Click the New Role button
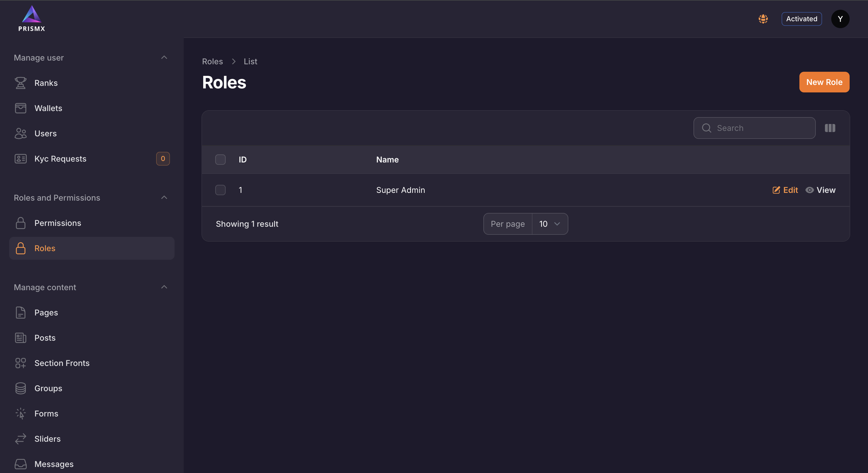This screenshot has height=473, width=868. click(x=824, y=82)
